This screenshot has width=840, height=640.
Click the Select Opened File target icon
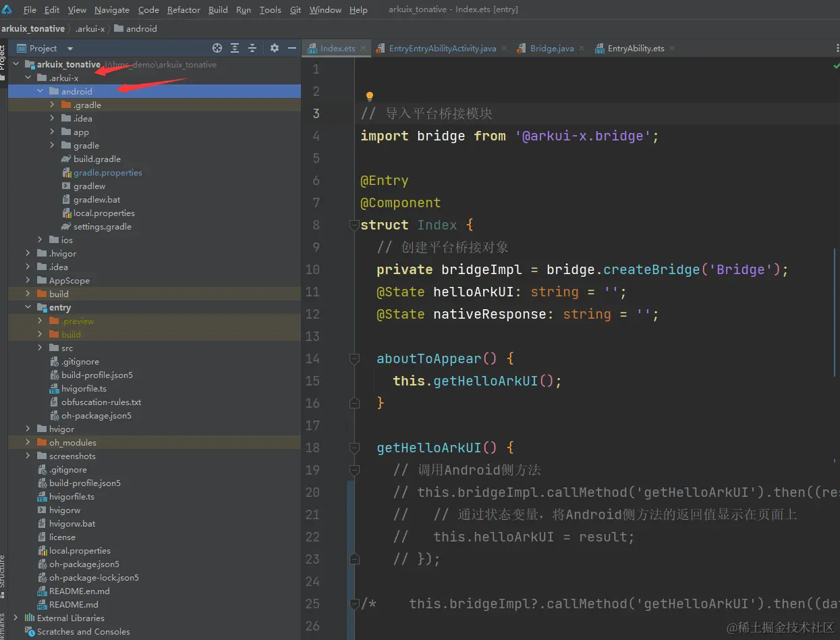tap(217, 48)
